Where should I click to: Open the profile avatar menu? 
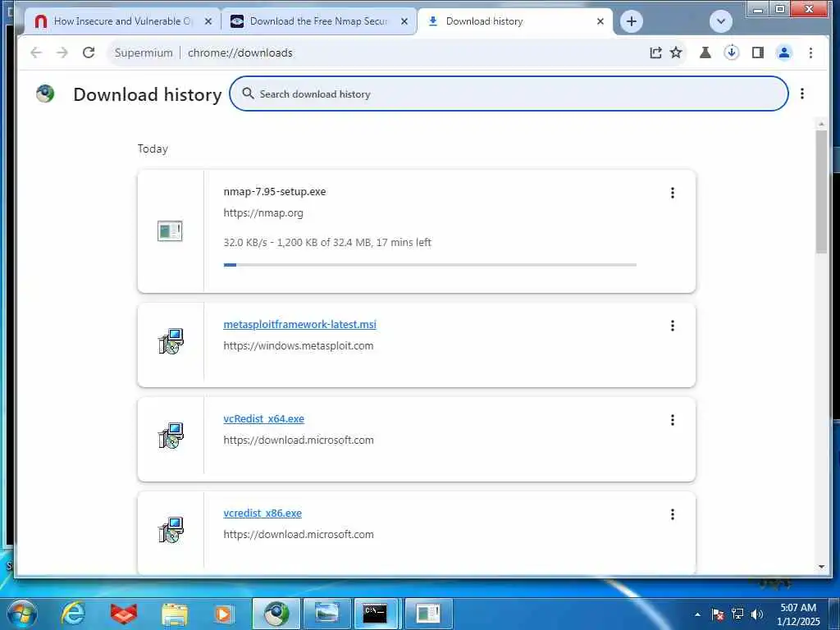tap(783, 52)
